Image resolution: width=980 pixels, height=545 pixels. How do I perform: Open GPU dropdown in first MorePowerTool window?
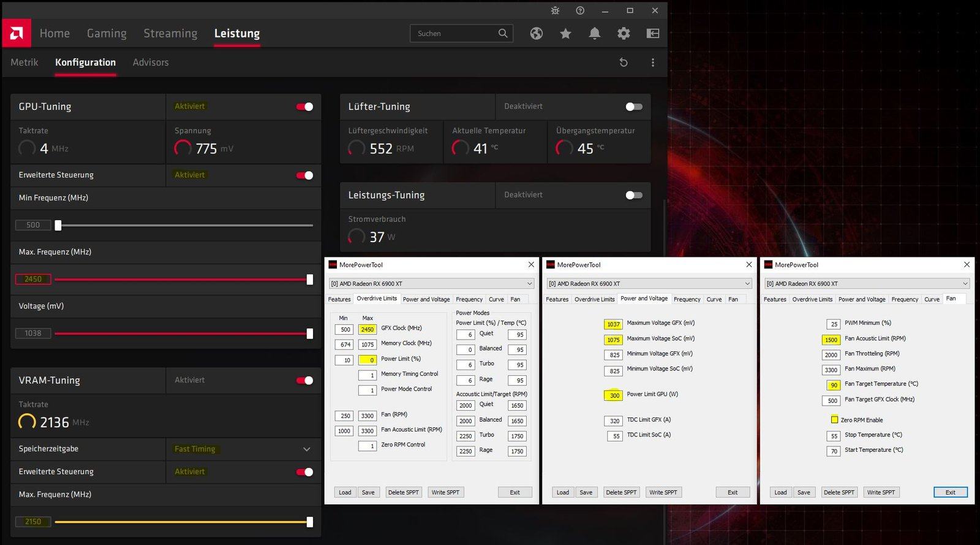coord(432,283)
